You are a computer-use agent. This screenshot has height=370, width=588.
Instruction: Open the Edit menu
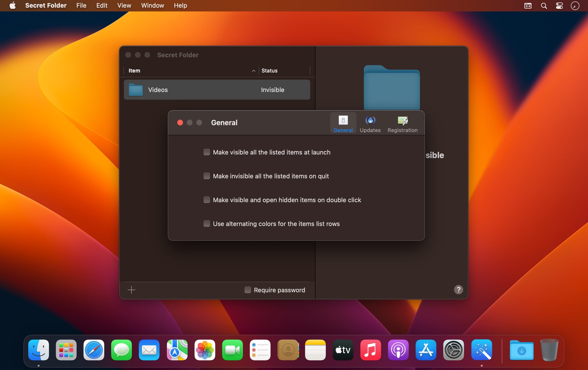click(x=102, y=5)
